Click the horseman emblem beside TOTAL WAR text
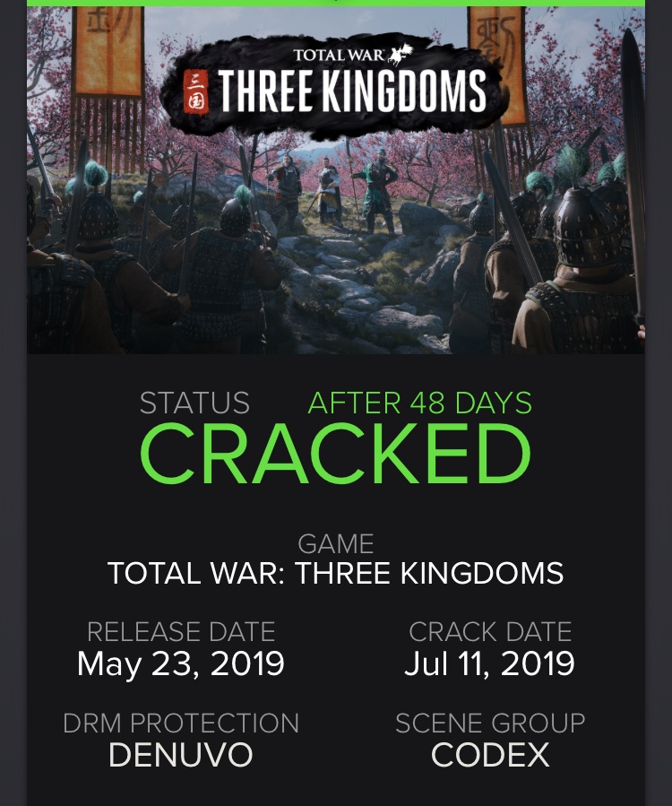This screenshot has height=806, width=672. [401, 55]
